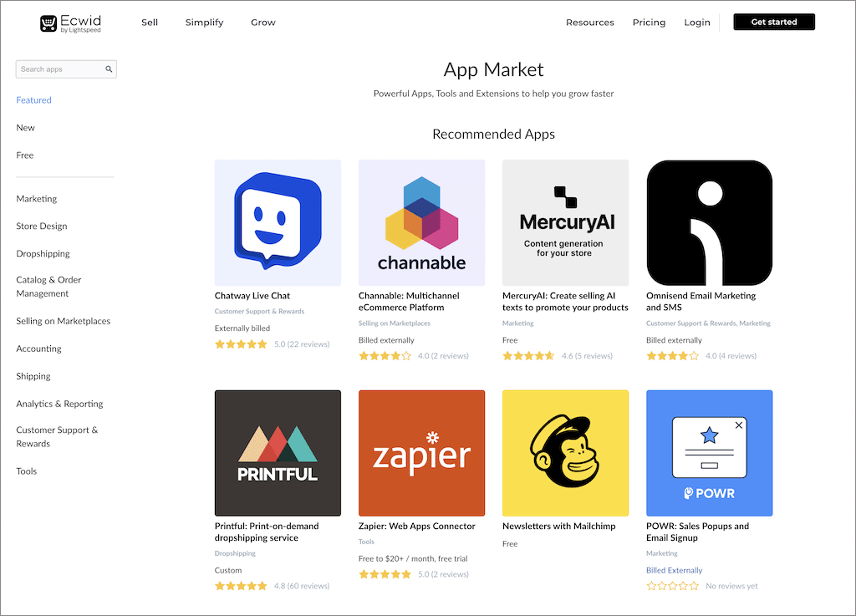Select the MercuryAI app icon
The image size is (856, 616).
coord(565,223)
